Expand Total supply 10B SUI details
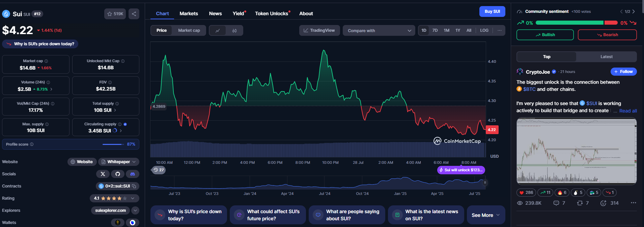The width and height of the screenshot is (644, 227). click(115, 110)
